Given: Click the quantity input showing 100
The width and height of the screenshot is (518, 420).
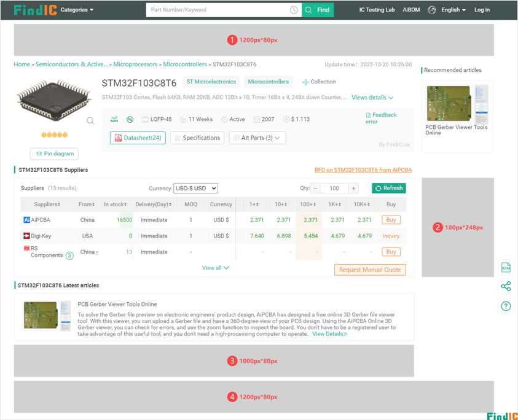Looking at the screenshot, I should pyautogui.click(x=334, y=189).
